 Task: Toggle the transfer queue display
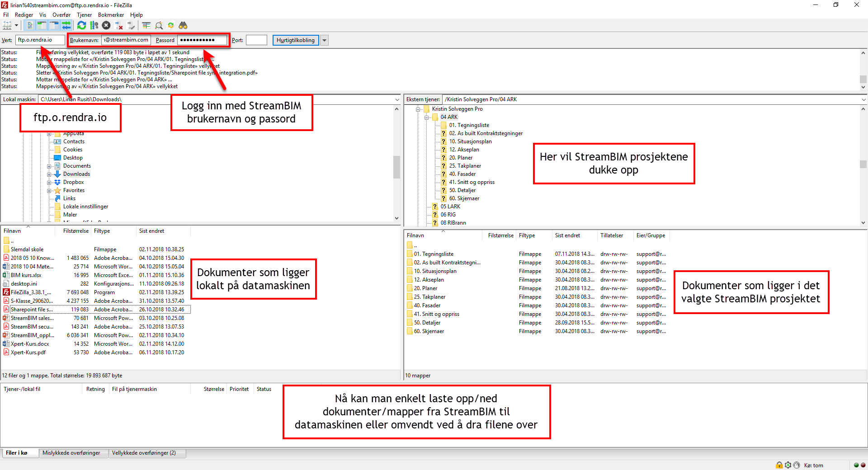click(66, 25)
